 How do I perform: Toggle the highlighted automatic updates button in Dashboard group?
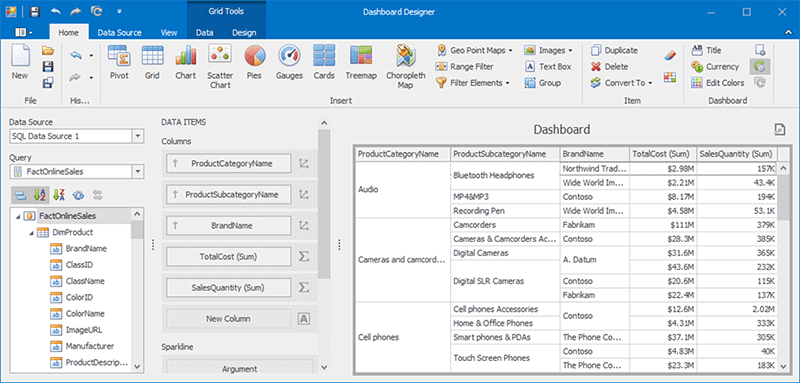coord(760,67)
